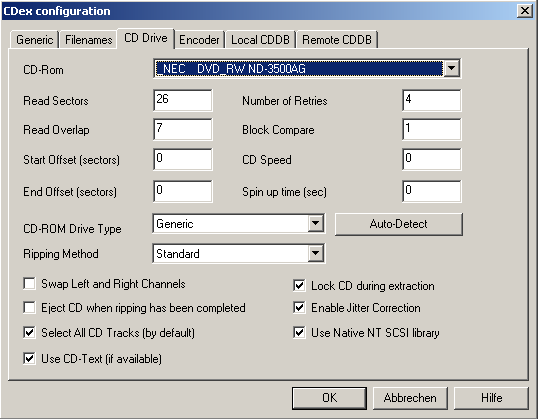
Task: Uncheck Select All CD Tracks by default
Action: [x=30, y=333]
